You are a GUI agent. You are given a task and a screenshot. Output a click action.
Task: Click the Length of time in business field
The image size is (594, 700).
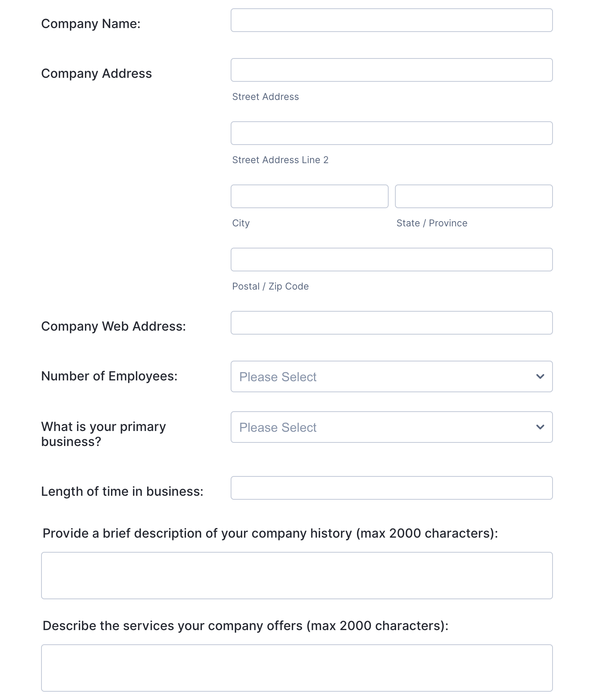391,488
